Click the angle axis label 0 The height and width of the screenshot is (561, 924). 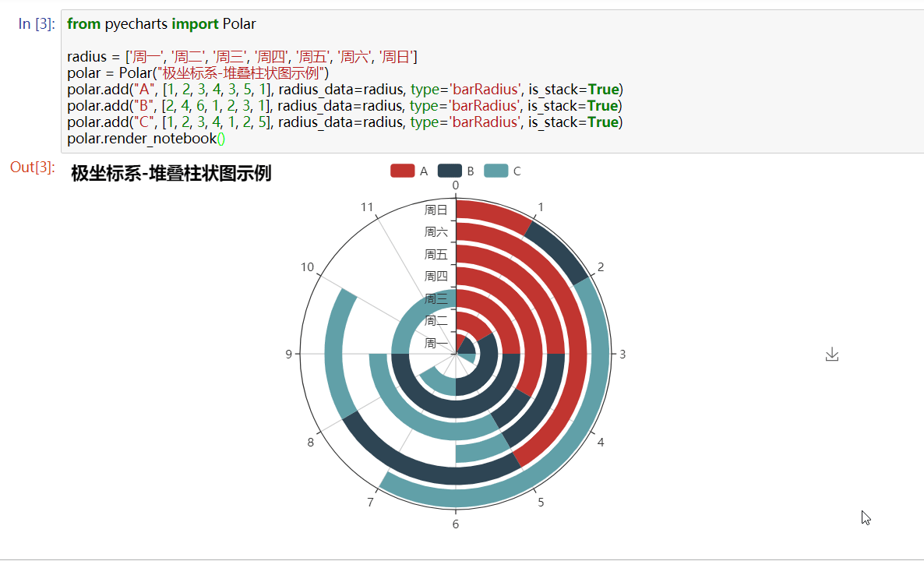tap(454, 185)
